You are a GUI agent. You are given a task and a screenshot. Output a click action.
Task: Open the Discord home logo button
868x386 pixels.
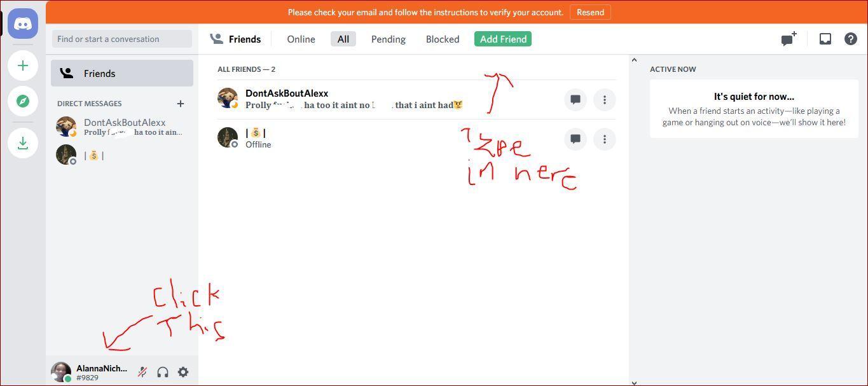pyautogui.click(x=23, y=24)
